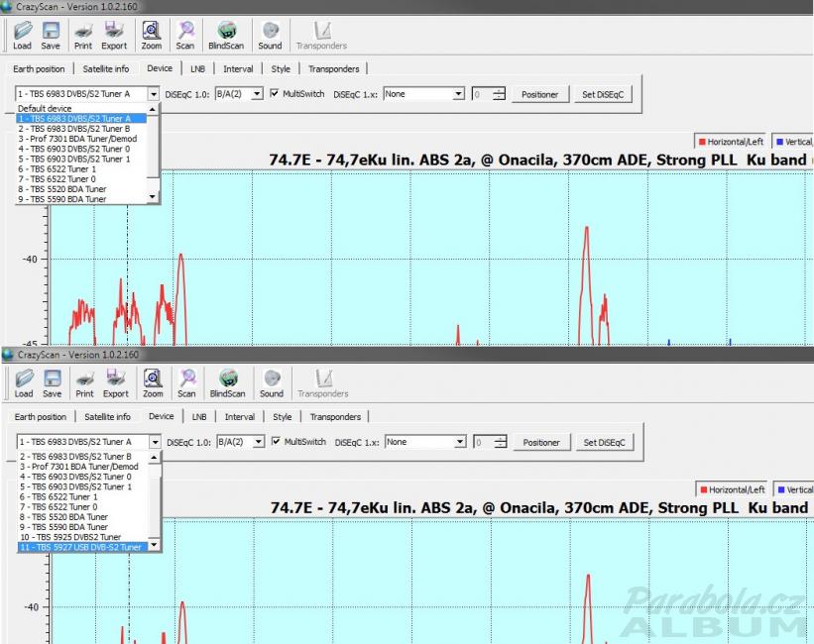The height and width of the screenshot is (644, 814).
Task: Click the red Horizontal/Left legend swatch in the lower chart
Action: 704,489
